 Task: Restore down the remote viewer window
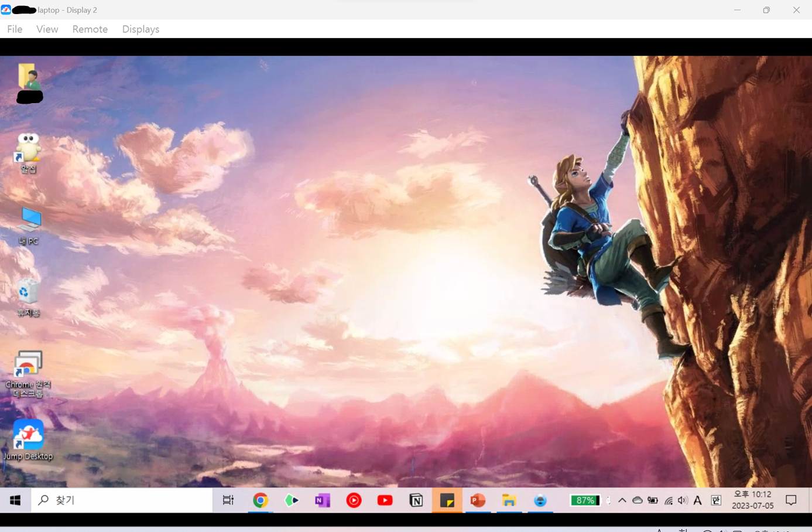coord(766,10)
